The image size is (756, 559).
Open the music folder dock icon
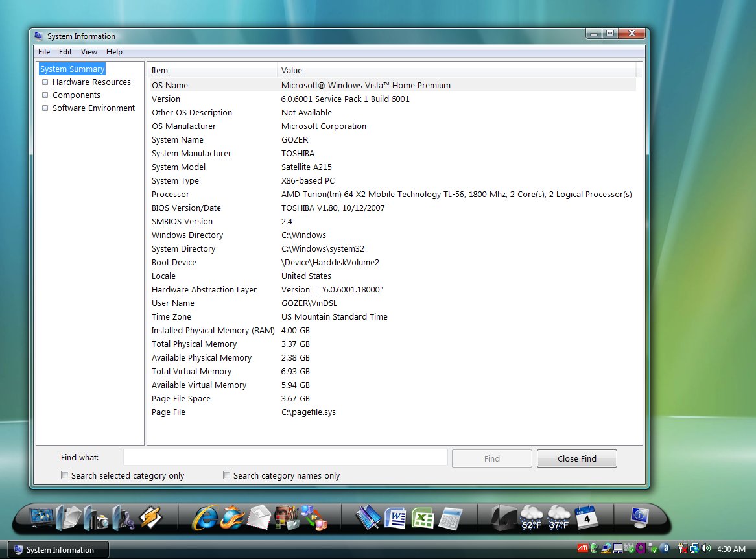123,518
